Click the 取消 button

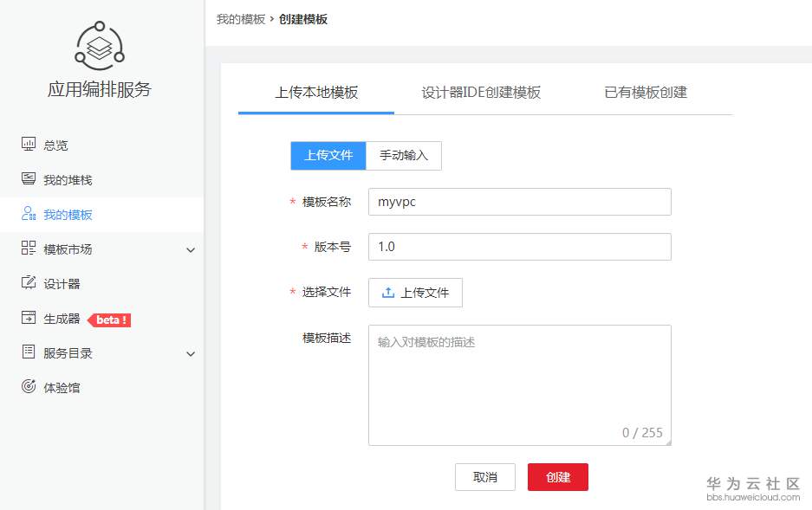coord(485,477)
